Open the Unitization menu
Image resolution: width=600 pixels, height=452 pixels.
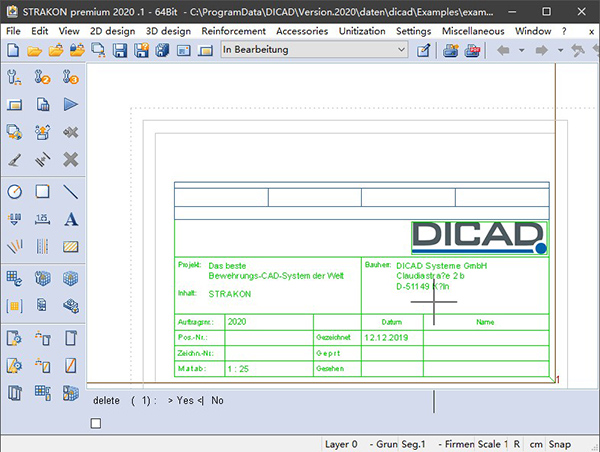[362, 31]
